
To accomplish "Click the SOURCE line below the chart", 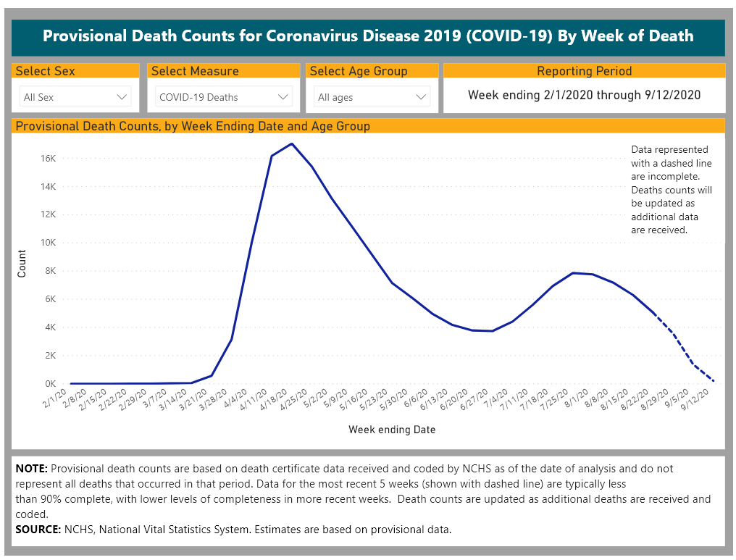I will click(233, 529).
